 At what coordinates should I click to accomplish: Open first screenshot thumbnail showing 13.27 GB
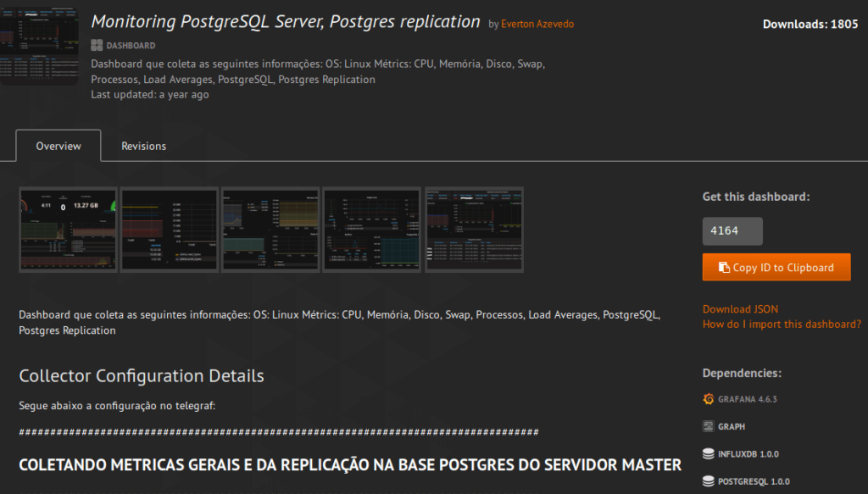coord(68,230)
